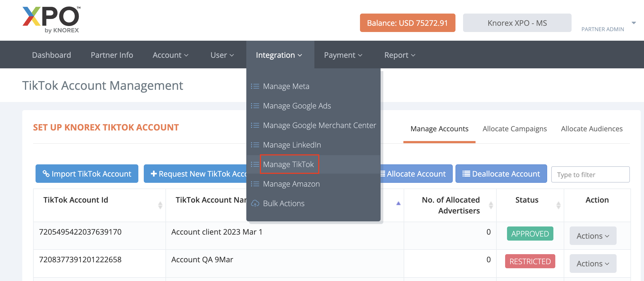This screenshot has width=644, height=281.
Task: Click list icon beside Manage TikTok
Action: 255,164
